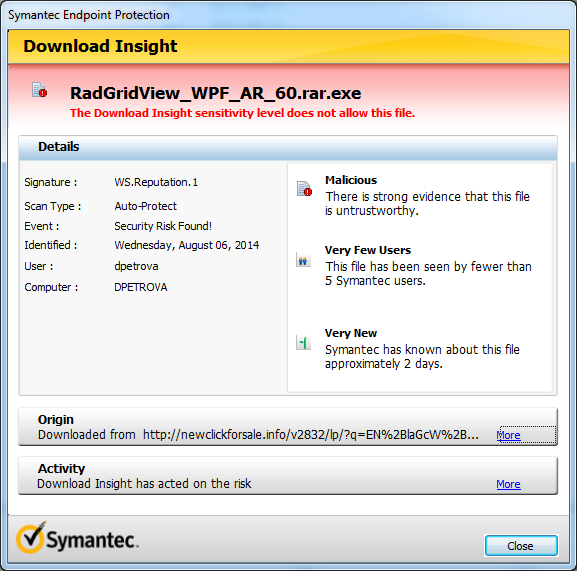Select text about fewer than 5 Symantec users

point(428,273)
